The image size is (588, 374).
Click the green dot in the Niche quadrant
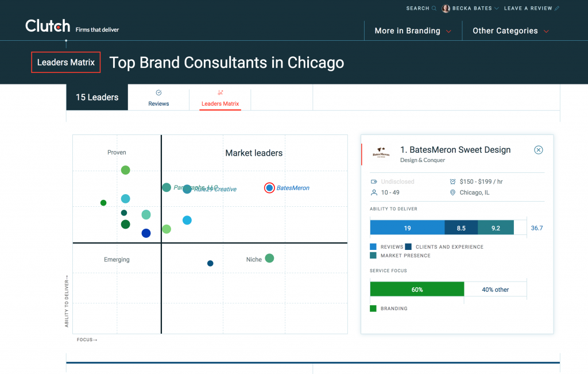click(x=269, y=259)
